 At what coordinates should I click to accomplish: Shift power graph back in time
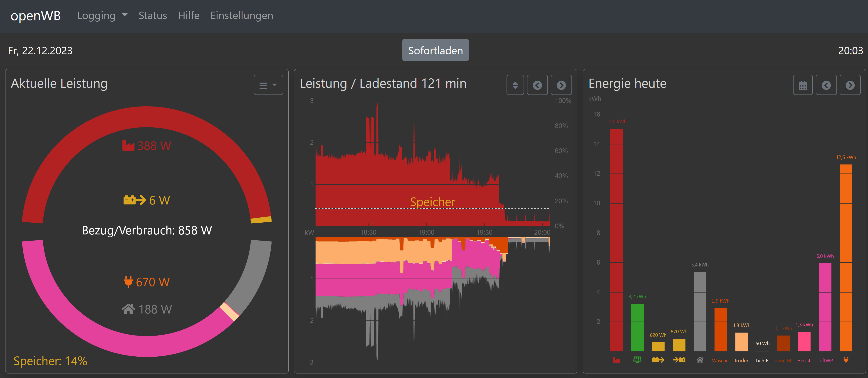[537, 85]
